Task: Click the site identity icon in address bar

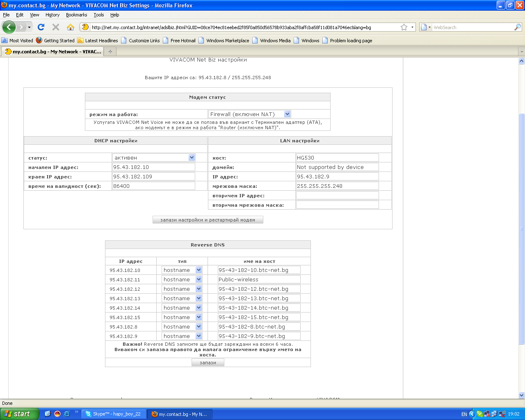Action: 85,27
